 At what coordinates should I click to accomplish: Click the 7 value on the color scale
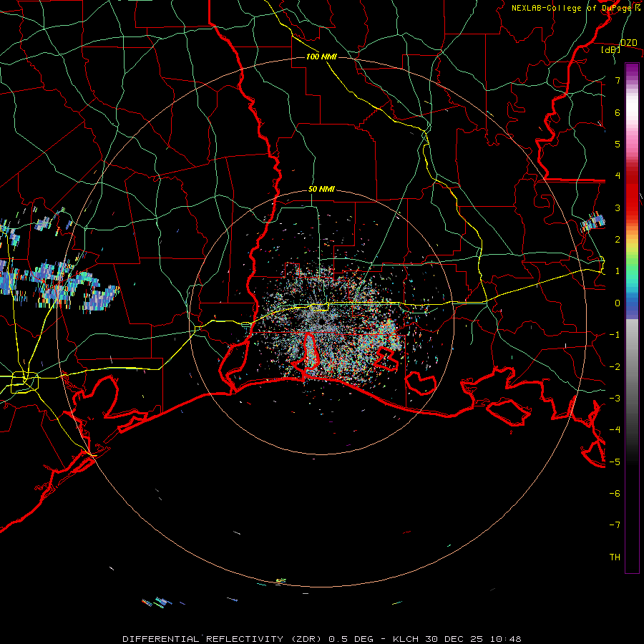click(x=618, y=80)
